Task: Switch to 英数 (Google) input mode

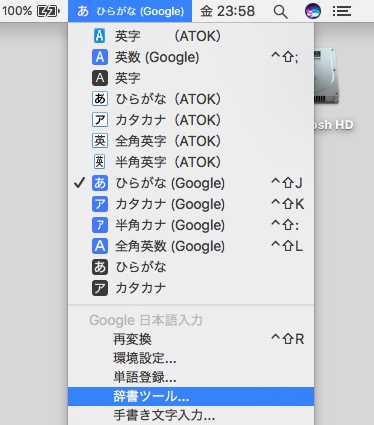Action: tap(191, 57)
